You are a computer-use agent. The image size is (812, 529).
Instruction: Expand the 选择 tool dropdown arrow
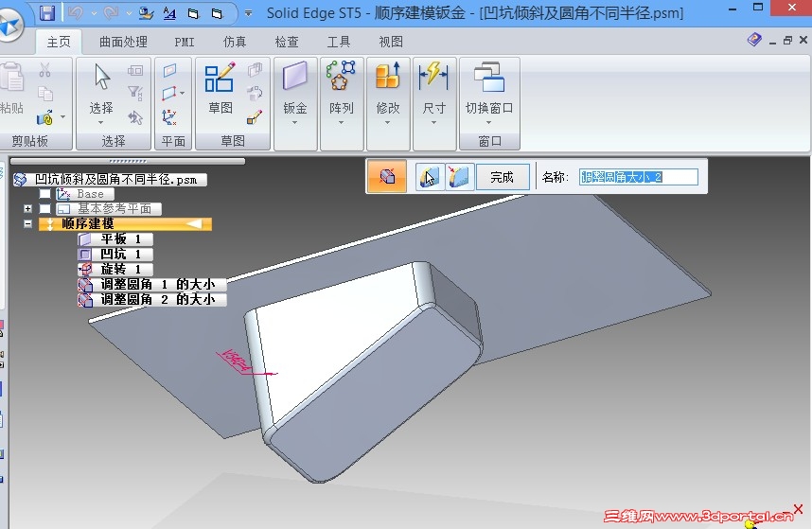pyautogui.click(x=100, y=123)
